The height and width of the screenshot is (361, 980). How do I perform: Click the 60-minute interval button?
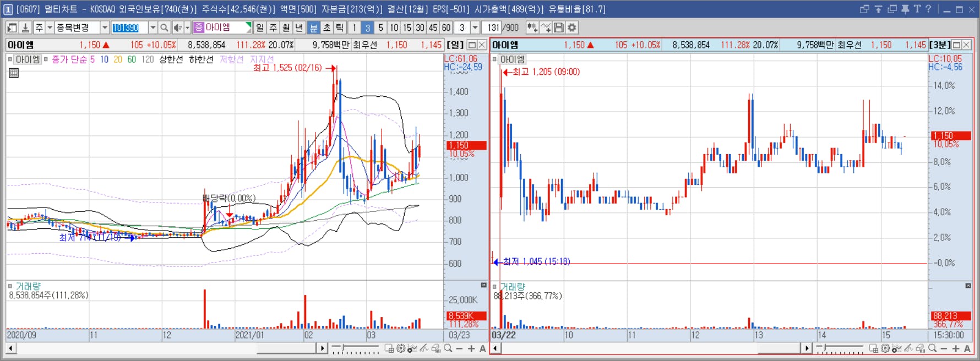click(447, 28)
